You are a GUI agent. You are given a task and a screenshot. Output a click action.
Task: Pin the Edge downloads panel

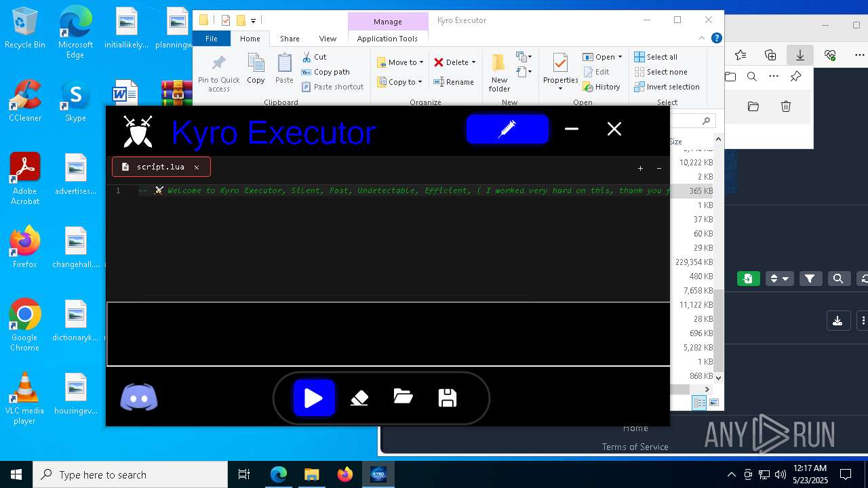coord(796,77)
